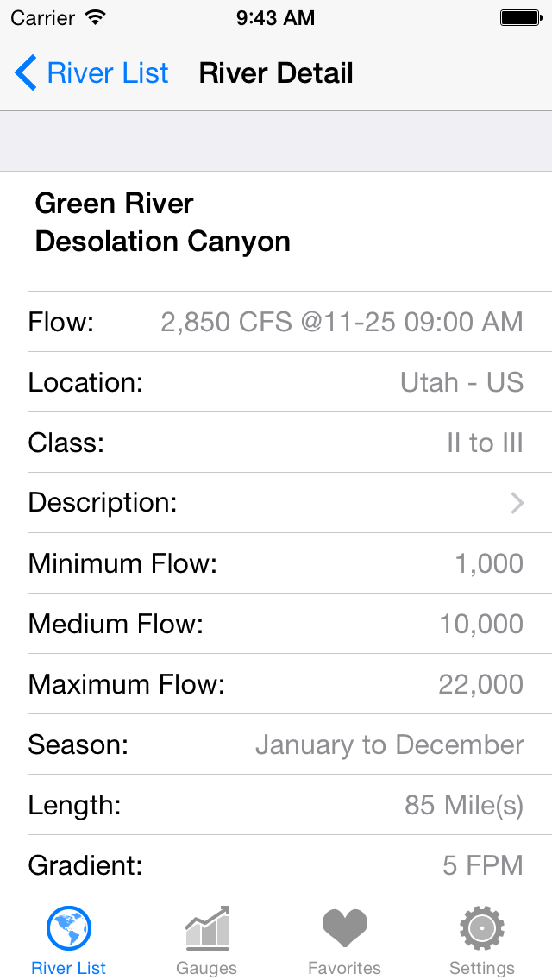Tap the Minimum Flow 1,000 value
The height and width of the screenshot is (980, 552).
coord(489,563)
